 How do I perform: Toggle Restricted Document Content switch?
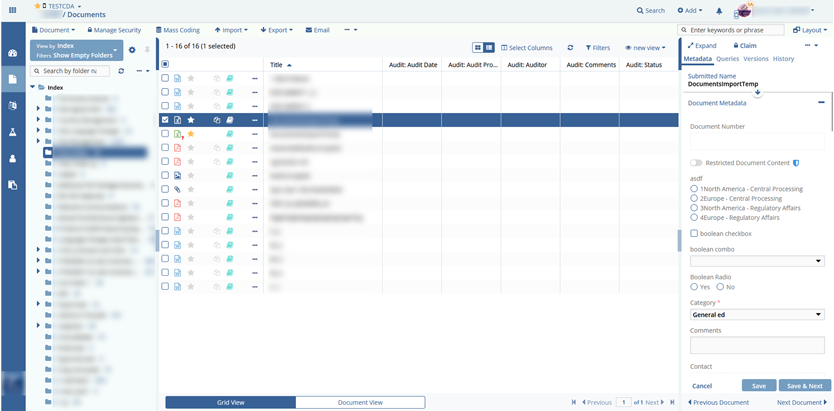[x=696, y=162]
